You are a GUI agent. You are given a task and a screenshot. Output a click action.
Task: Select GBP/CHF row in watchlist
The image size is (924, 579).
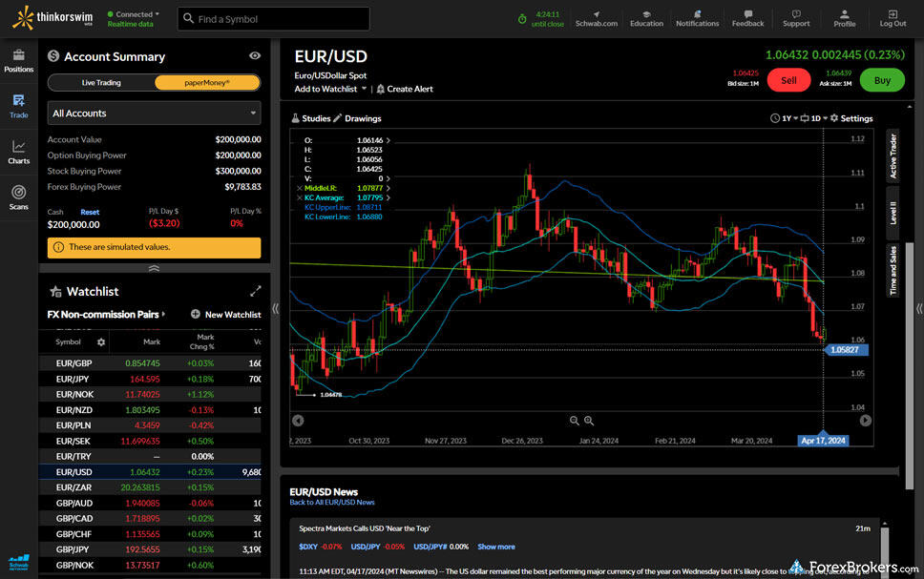point(150,534)
